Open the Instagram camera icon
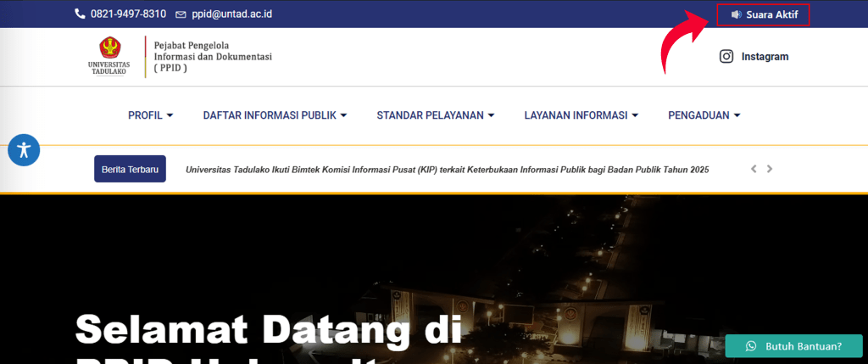Image resolution: width=868 pixels, height=364 pixels. [x=726, y=57]
